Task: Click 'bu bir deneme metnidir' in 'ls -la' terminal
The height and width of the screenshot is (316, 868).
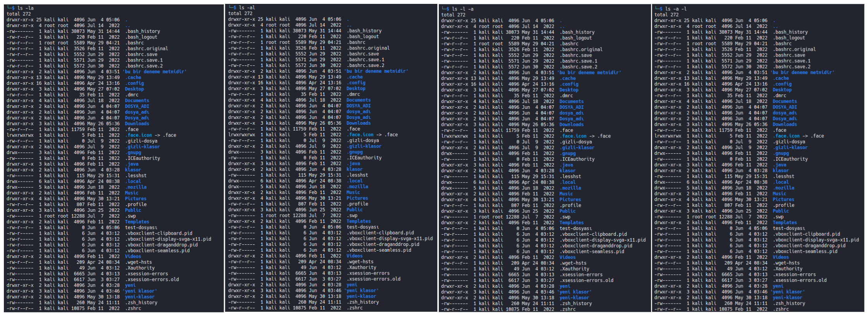Action: pyautogui.click(x=155, y=72)
